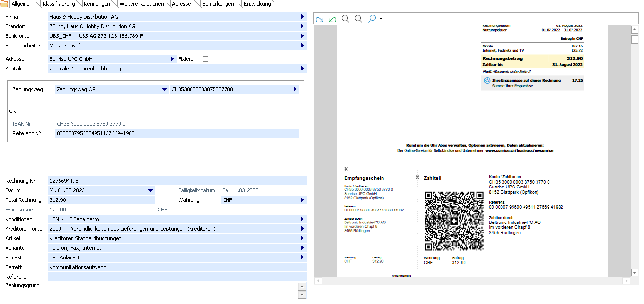Rotate the document preview clockwise

tap(320, 19)
